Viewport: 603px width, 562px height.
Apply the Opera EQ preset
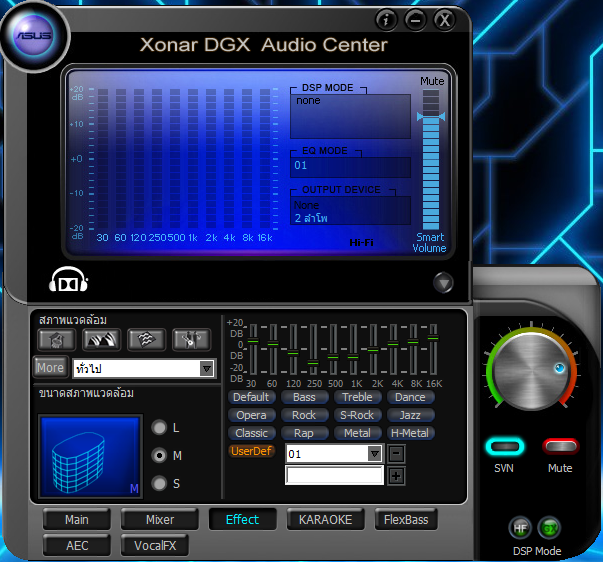[251, 415]
